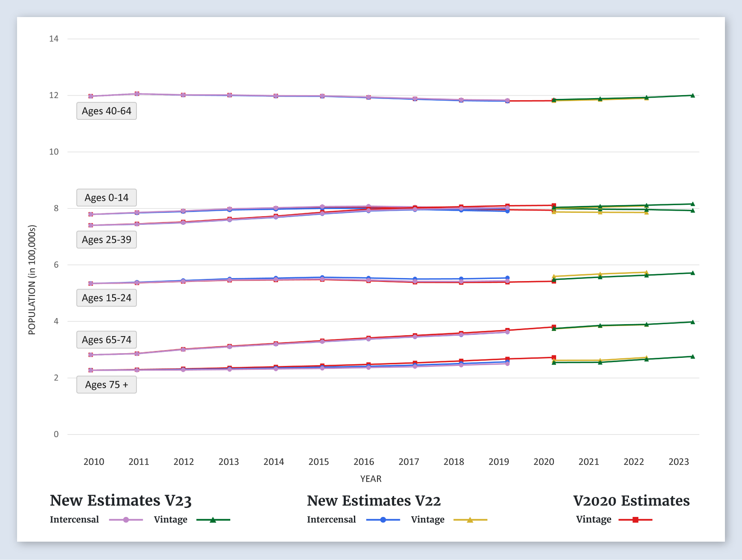742x560 pixels.
Task: Toggle the Vintage text label under New Estimates V23
Action: [x=171, y=519]
